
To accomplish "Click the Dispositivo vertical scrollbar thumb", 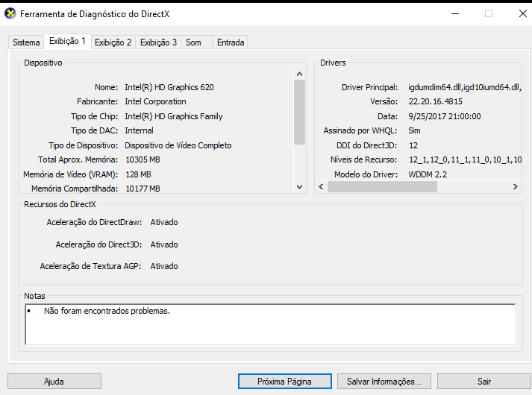I will point(300,112).
